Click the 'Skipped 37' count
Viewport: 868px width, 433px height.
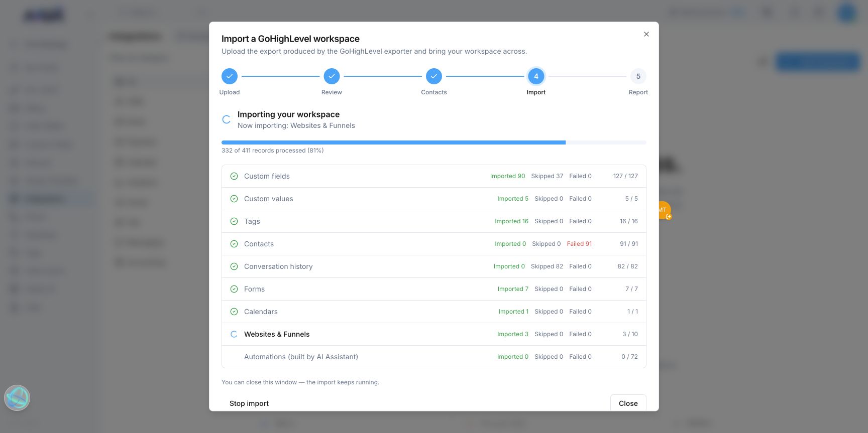pyautogui.click(x=547, y=176)
